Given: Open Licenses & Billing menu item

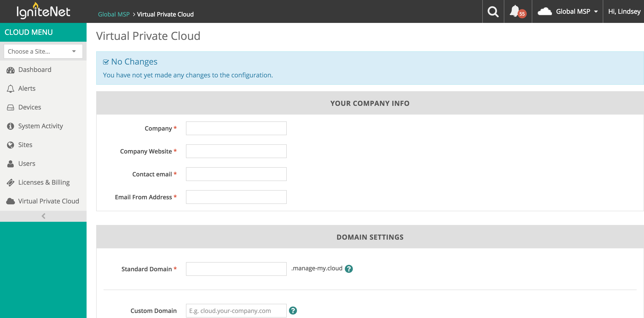Looking at the screenshot, I should click(44, 182).
